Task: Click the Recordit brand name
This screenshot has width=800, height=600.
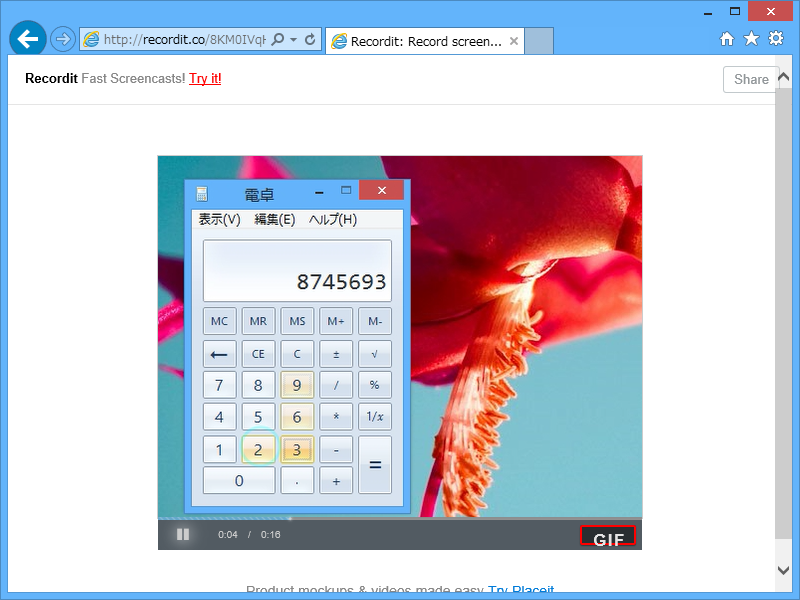Action: [51, 79]
